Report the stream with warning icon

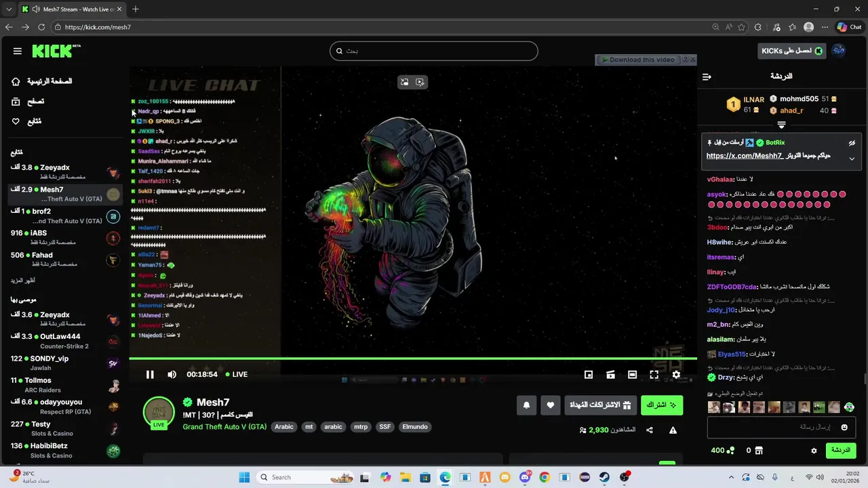click(x=673, y=430)
